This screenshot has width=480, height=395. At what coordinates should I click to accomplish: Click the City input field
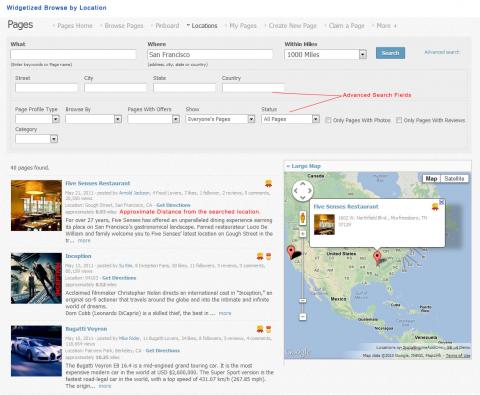click(115, 88)
